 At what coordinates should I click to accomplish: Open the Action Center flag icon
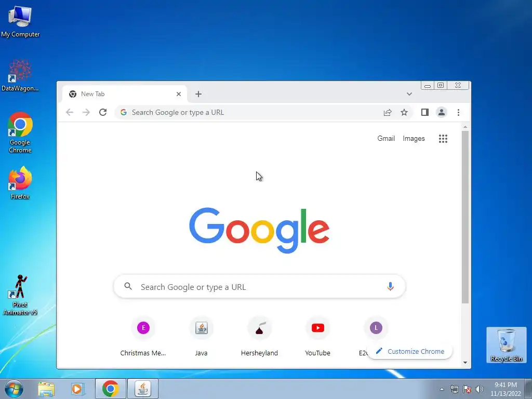pos(467,389)
